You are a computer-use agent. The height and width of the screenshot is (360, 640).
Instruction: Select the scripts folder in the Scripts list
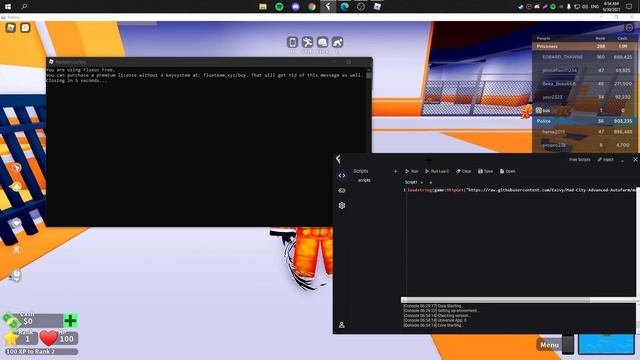(364, 180)
